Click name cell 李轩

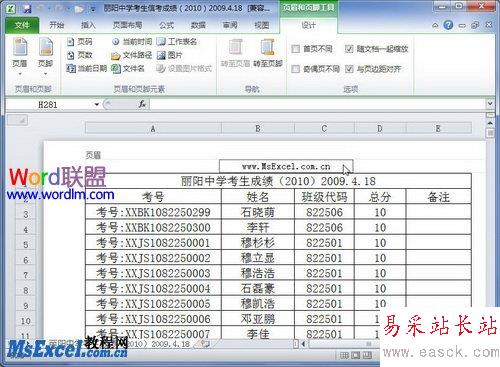(258, 228)
